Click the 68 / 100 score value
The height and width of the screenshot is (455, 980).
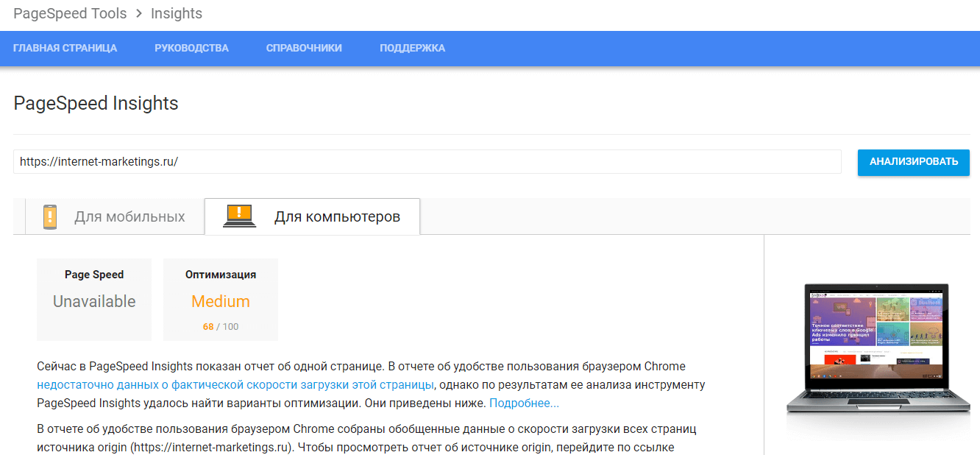[221, 326]
